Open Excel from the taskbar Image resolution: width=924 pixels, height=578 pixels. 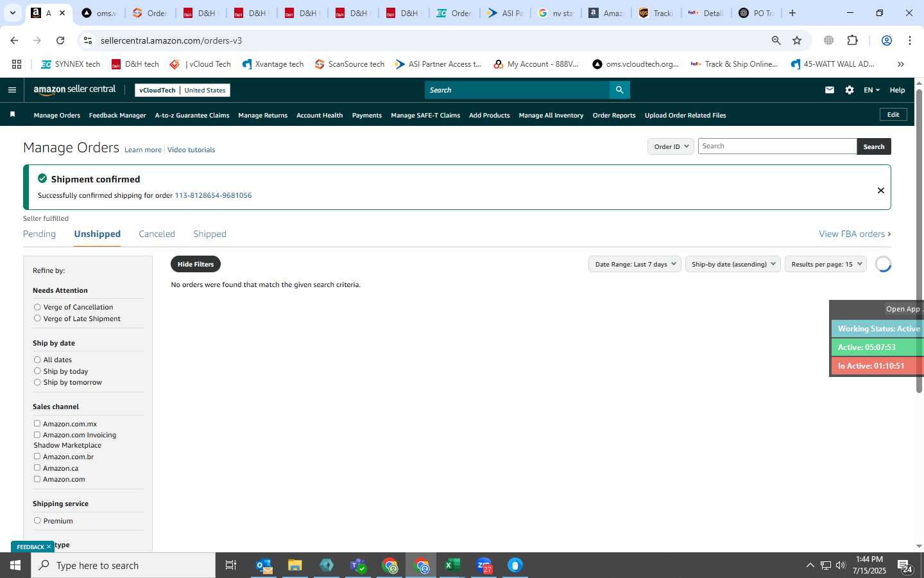point(452,565)
